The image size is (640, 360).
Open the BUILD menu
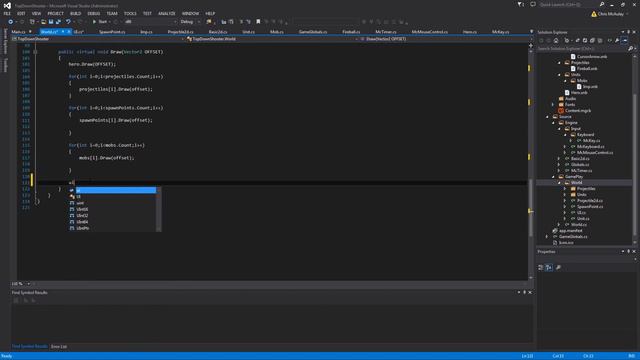pos(76,13)
